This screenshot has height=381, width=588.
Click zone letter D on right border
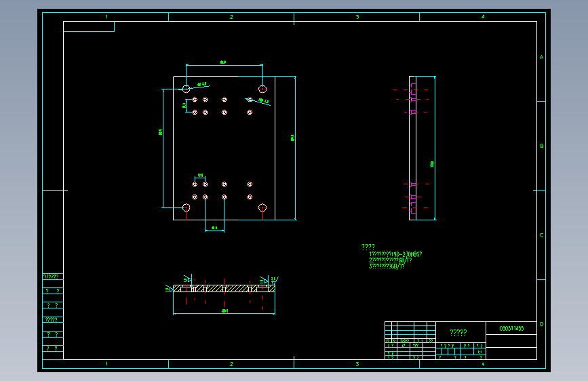(541, 324)
